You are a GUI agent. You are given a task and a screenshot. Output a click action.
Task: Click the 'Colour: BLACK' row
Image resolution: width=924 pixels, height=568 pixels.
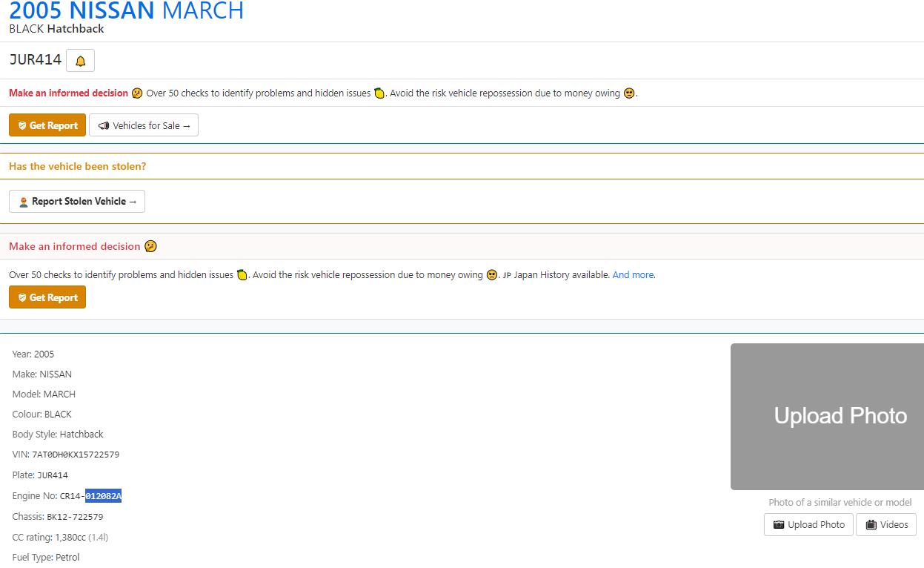pyautogui.click(x=42, y=414)
